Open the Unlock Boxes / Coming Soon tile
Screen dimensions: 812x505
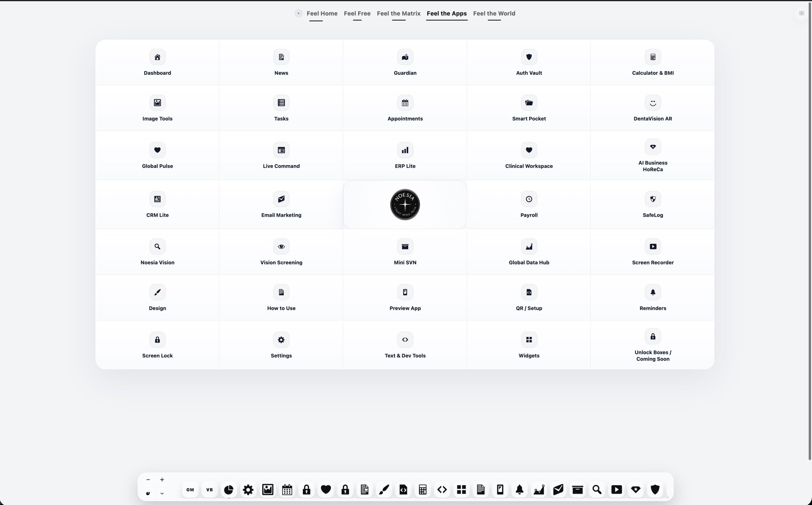[653, 345]
